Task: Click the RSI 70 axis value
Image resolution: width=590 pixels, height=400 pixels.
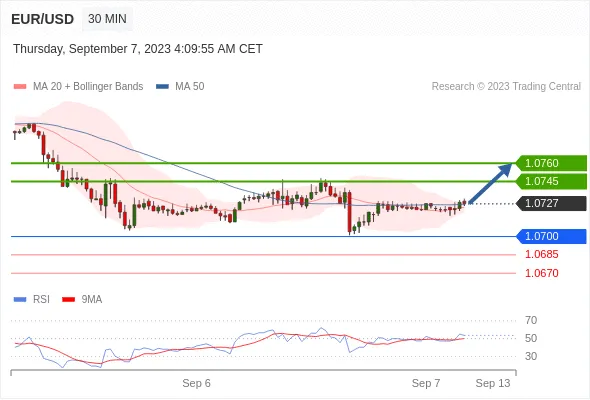Action: point(531,320)
